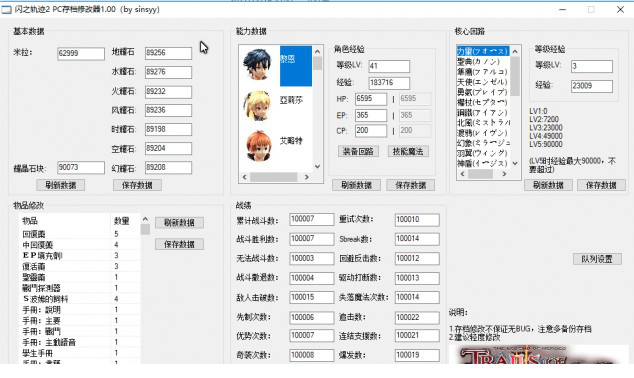Save data in the 基本数据 panel
The width and height of the screenshot is (634, 378).
(137, 185)
